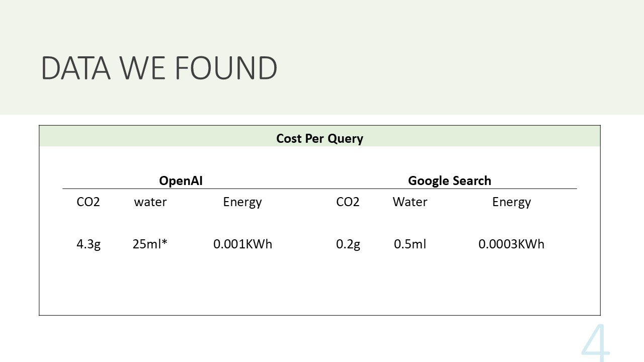Screen dimensions: 644x362
Task: Click the '0.0003KWh' energy value
Action: pos(511,244)
